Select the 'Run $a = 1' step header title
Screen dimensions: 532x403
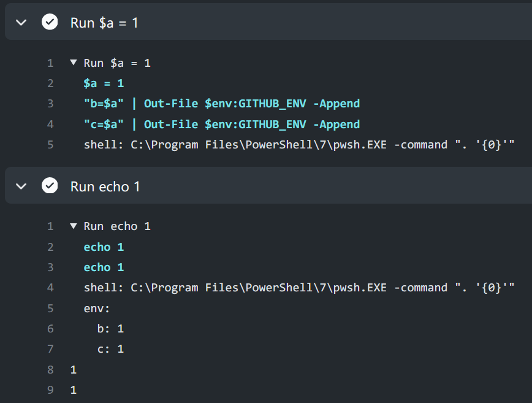pyautogui.click(x=104, y=23)
